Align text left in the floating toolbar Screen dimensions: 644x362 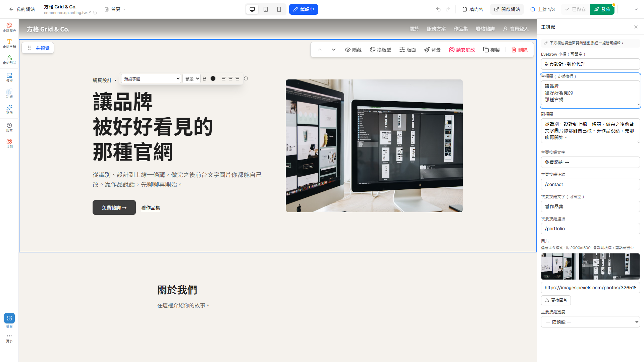tap(224, 78)
